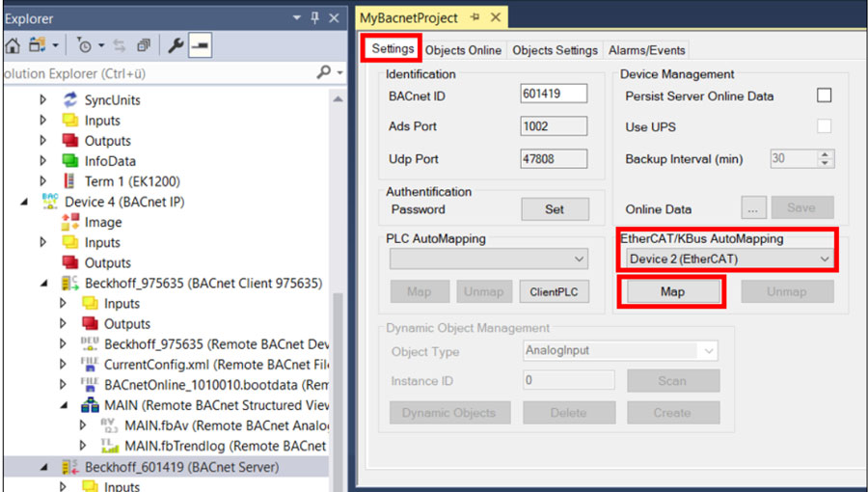
Task: Click the search magnifier icon in Solution Explorer
Action: (x=323, y=72)
